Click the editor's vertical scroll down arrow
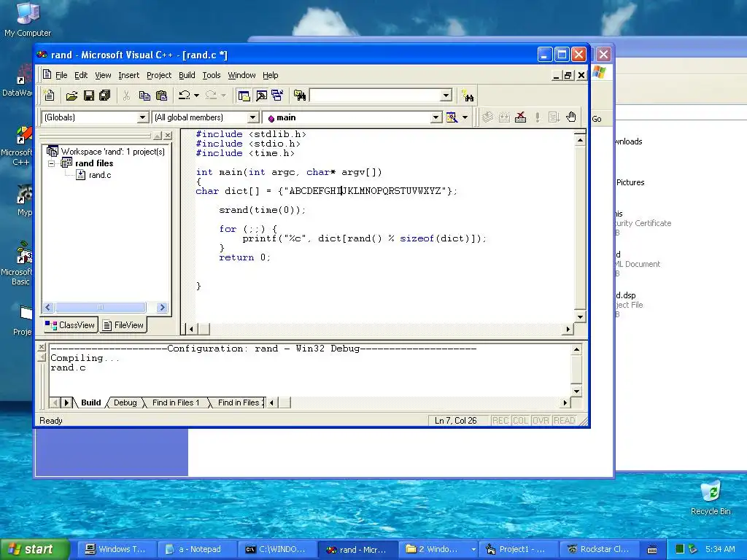Screen dimensions: 747x560 (x=580, y=316)
